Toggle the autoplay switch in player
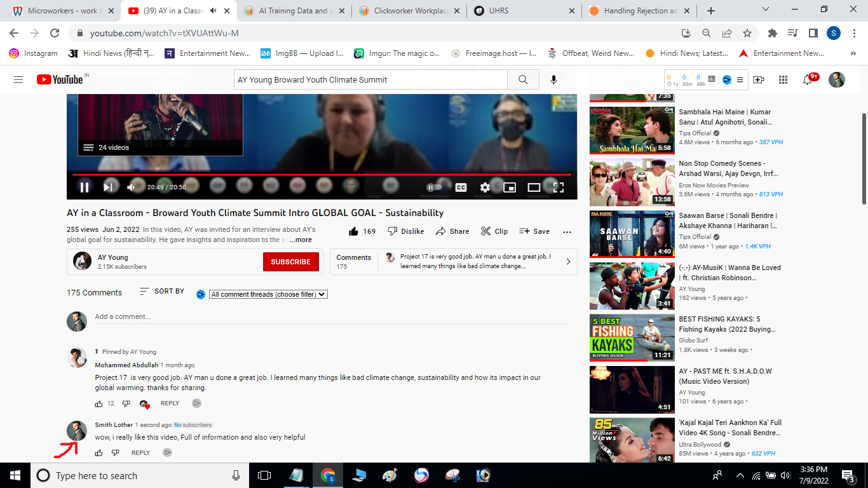 [x=434, y=187]
